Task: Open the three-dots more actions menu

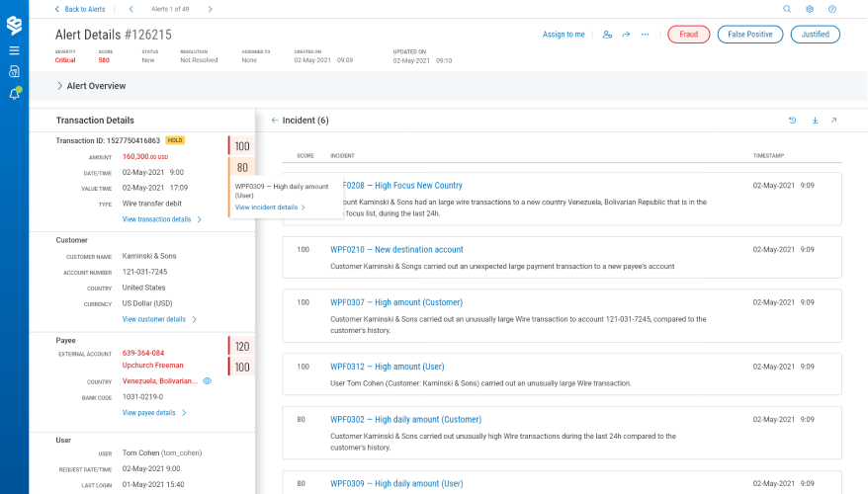Action: coord(646,35)
